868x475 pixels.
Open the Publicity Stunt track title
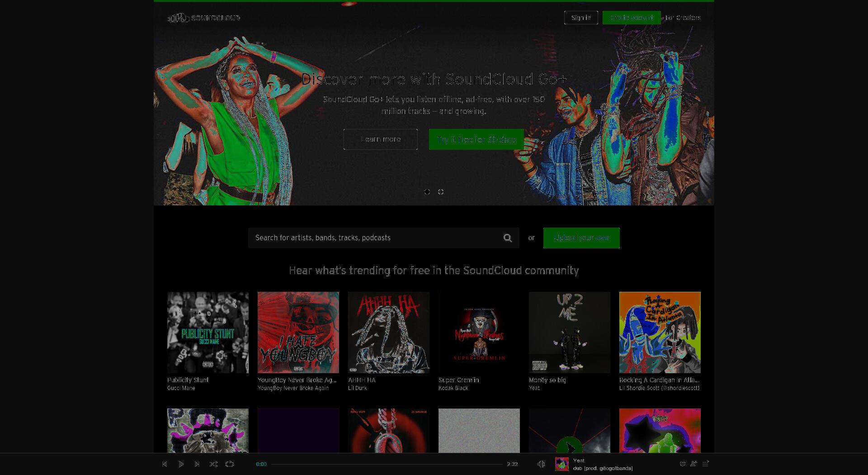pos(188,380)
